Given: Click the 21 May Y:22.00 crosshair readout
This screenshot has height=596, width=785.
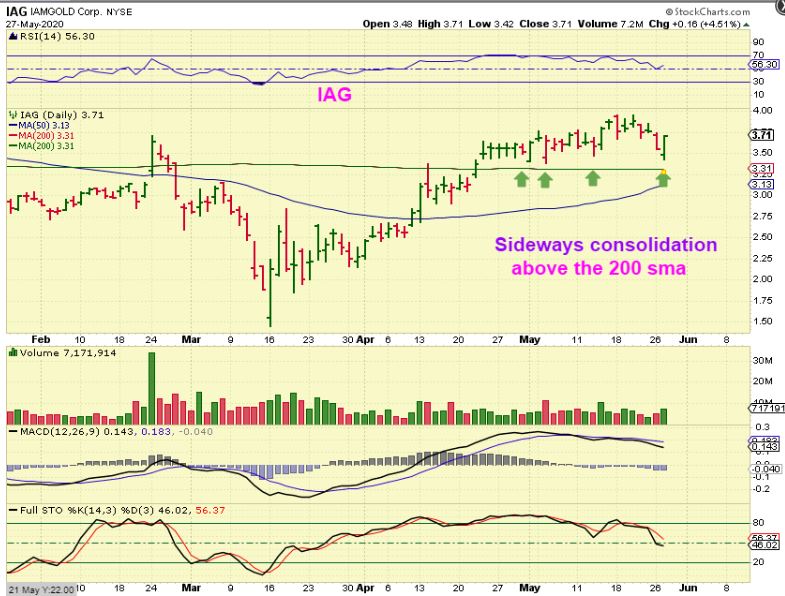Looking at the screenshot, I should (x=42, y=589).
